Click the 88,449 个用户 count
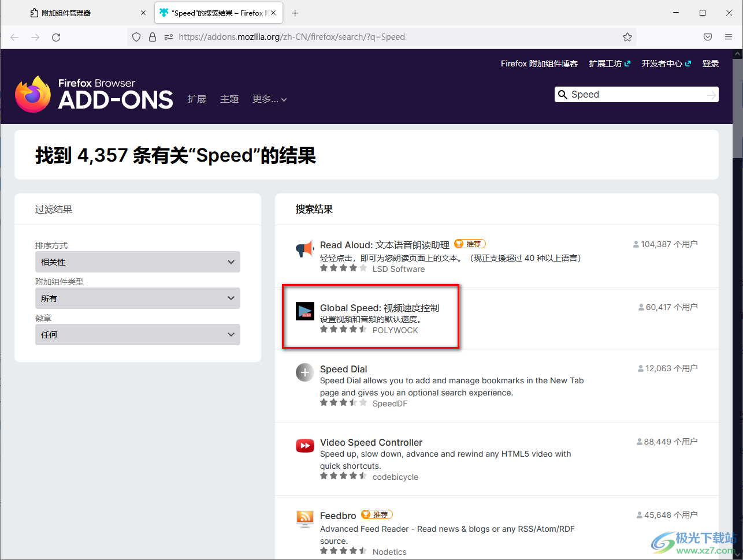This screenshot has width=743, height=560. point(667,442)
